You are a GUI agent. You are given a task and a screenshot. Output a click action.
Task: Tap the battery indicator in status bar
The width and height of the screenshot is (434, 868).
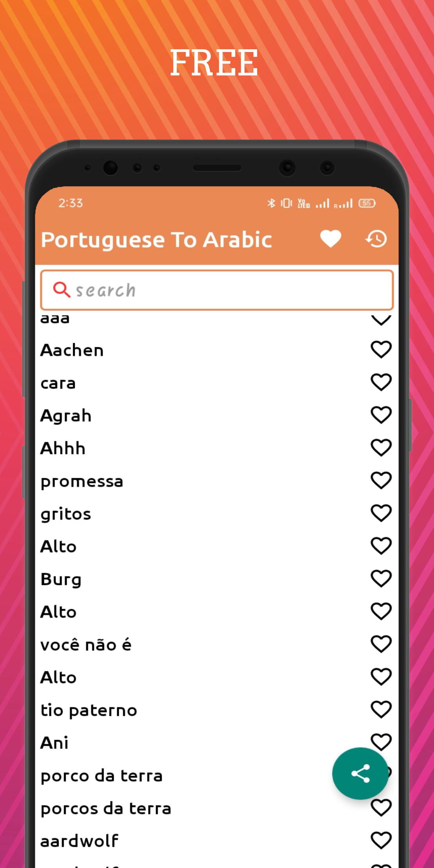click(x=367, y=203)
